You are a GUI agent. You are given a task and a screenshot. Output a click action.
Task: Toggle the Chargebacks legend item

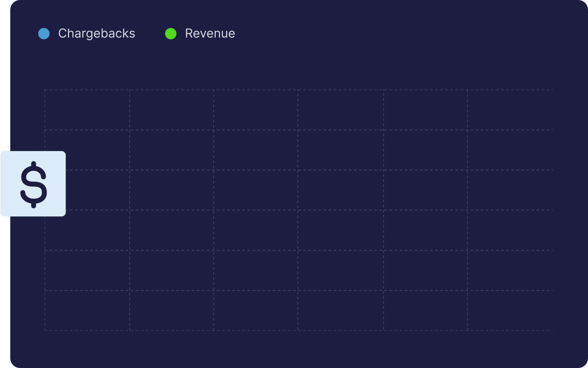[x=87, y=33]
